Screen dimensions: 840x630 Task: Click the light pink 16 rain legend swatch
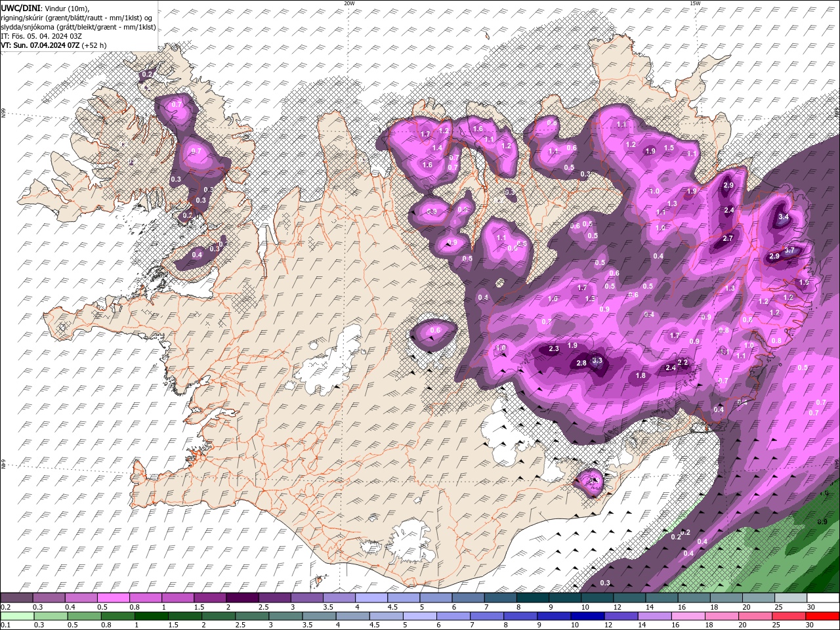point(688,616)
